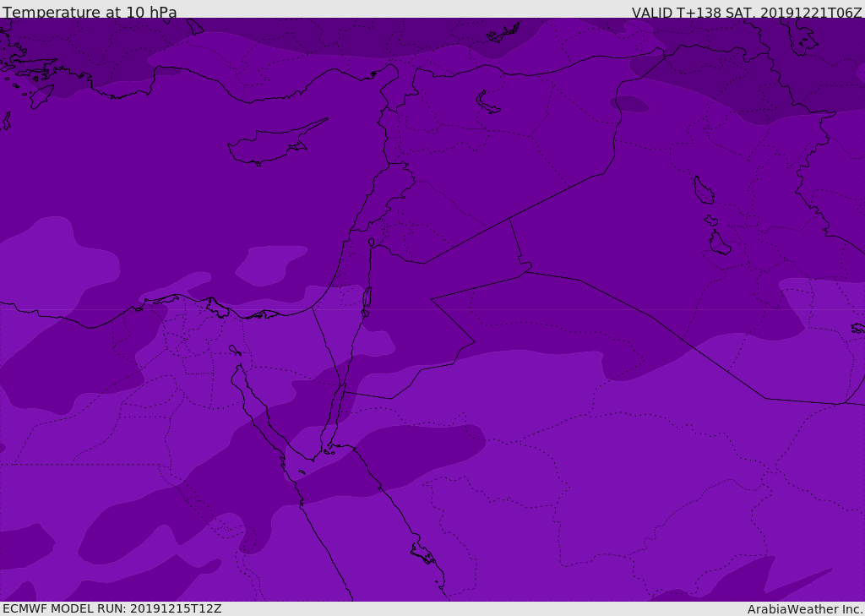Click the Dead Sea outline
865x616 pixels.
click(x=367, y=298)
